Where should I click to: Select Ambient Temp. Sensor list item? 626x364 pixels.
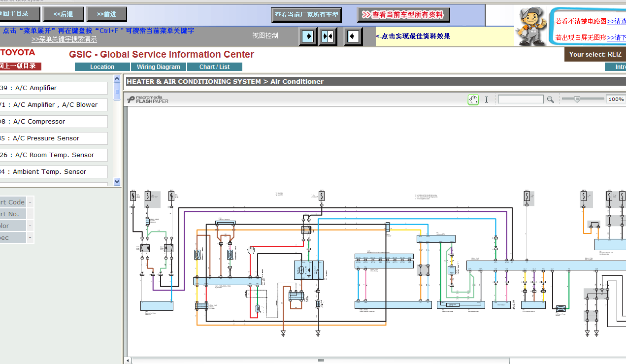click(x=53, y=172)
